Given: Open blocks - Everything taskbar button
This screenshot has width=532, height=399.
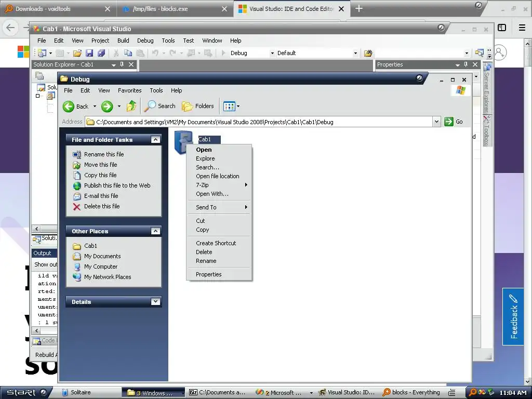Looking at the screenshot, I should pos(411,393).
